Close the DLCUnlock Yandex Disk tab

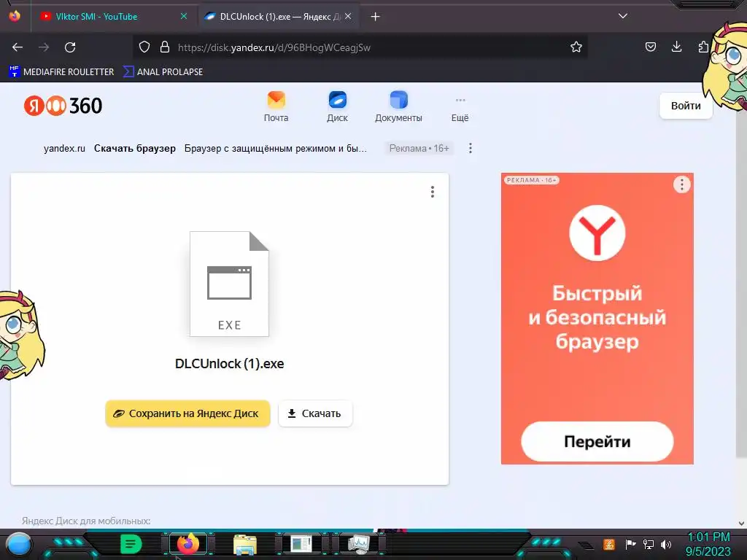pyautogui.click(x=348, y=16)
